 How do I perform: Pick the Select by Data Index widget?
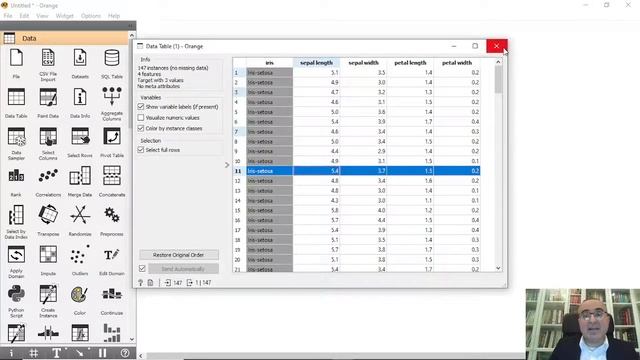point(16,215)
